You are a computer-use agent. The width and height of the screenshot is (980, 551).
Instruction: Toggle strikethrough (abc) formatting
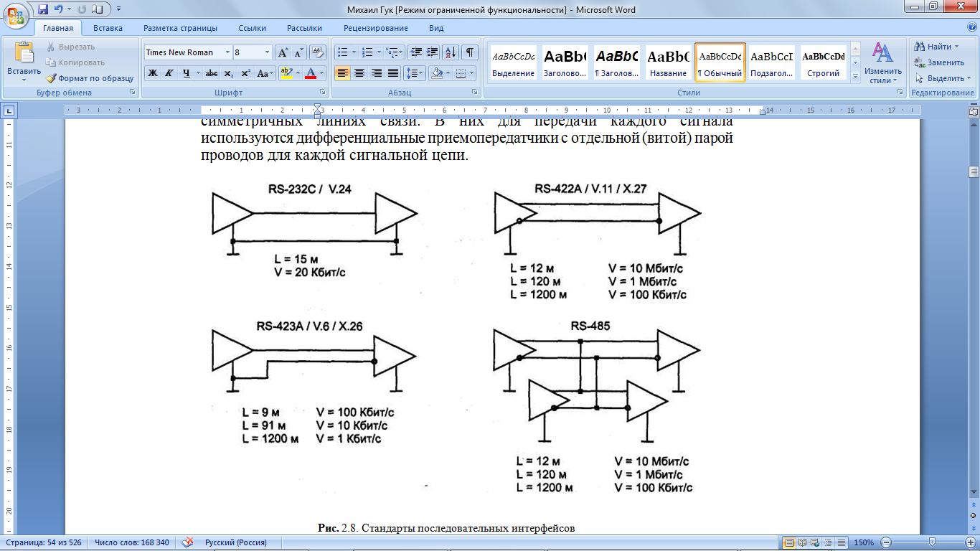[x=212, y=73]
